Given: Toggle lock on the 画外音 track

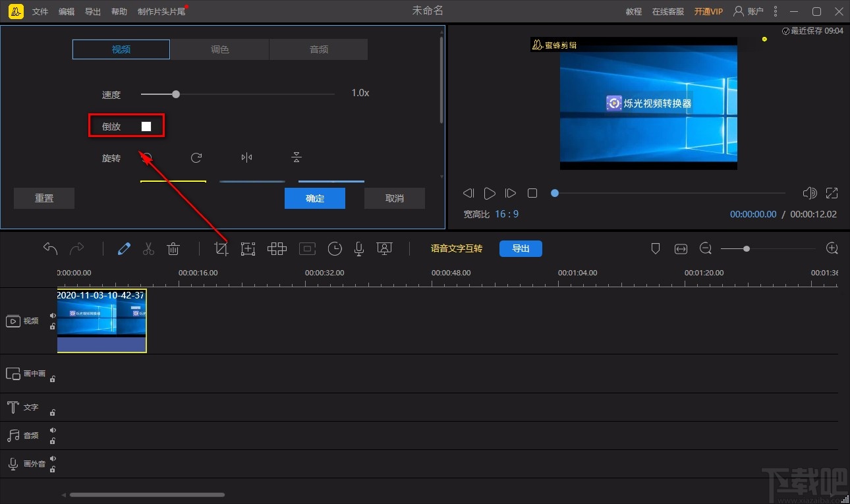Looking at the screenshot, I should [53, 469].
